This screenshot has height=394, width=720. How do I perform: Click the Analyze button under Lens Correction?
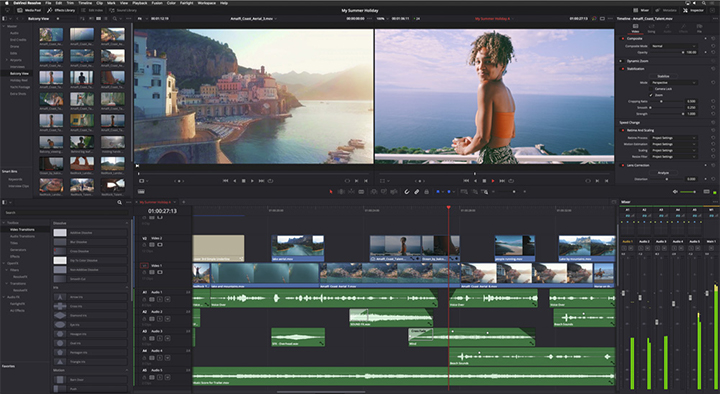point(664,173)
